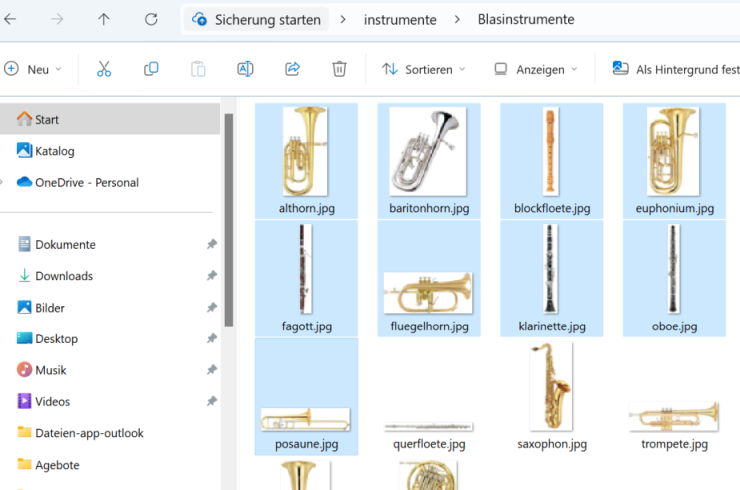Viewport: 740px width, 490px height.
Task: Select the posaune.jpg thumbnail
Action: [x=305, y=420]
